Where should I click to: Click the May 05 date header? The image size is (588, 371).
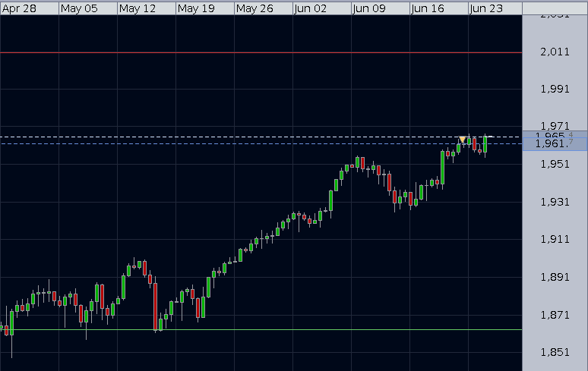88,8
